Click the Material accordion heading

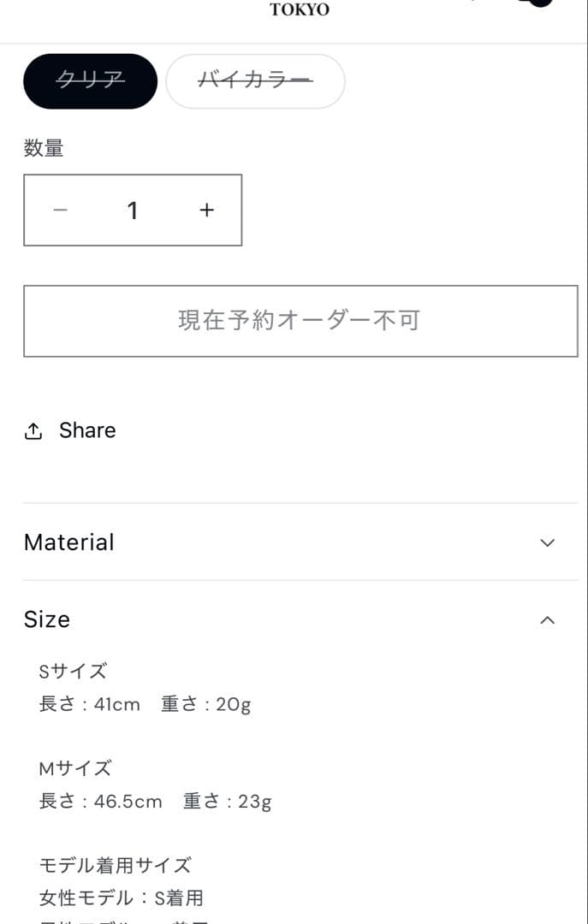69,542
